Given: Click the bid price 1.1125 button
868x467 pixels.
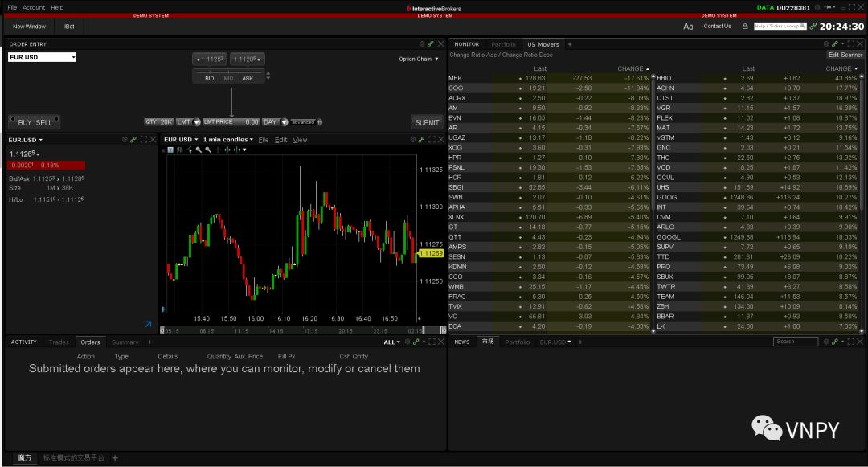Looking at the screenshot, I should (x=210, y=59).
